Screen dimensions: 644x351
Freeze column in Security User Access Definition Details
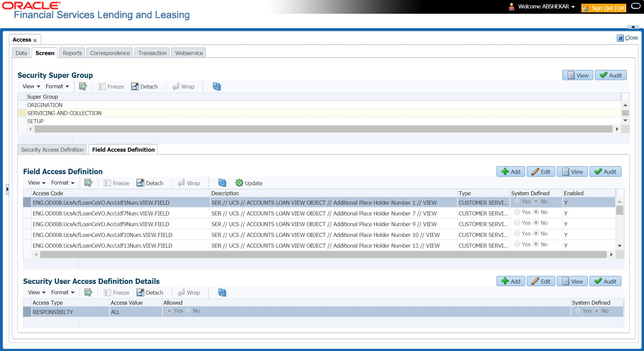pyautogui.click(x=116, y=293)
